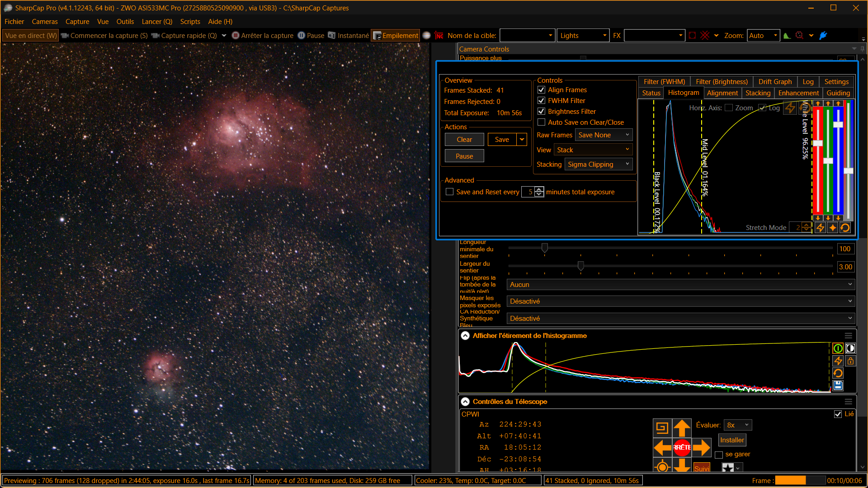Slew telescope left with the left arrow
The image size is (868, 488).
[x=662, y=447]
